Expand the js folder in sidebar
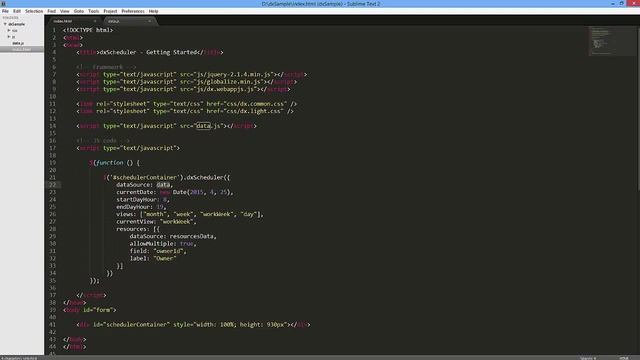Screen dimensions: 640x360 [x=9, y=37]
